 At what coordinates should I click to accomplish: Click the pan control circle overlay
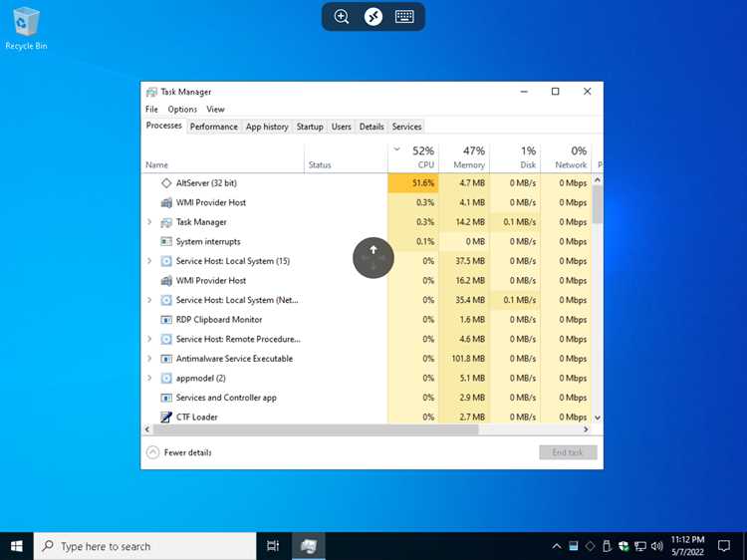[373, 258]
